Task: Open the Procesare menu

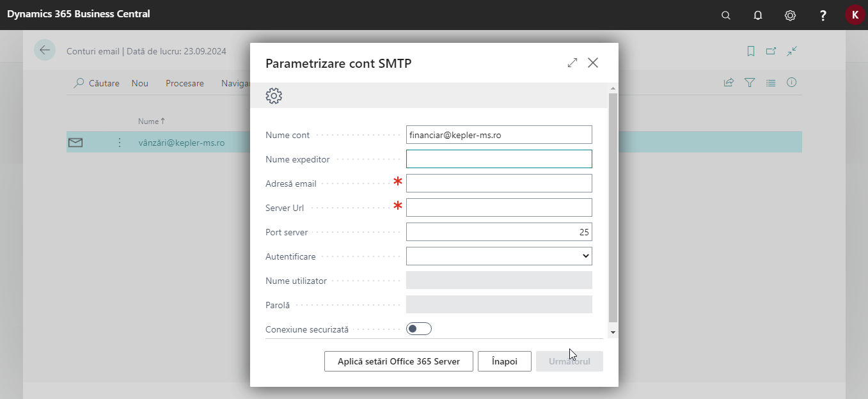Action: click(184, 83)
